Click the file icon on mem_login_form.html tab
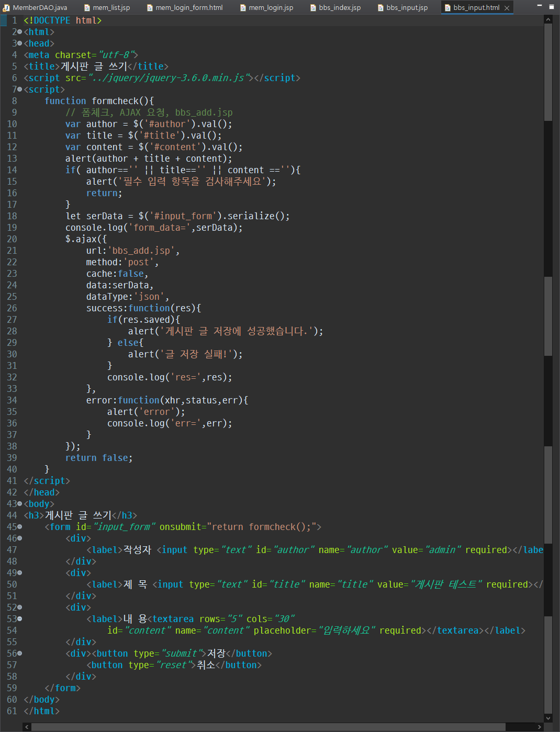 point(150,8)
